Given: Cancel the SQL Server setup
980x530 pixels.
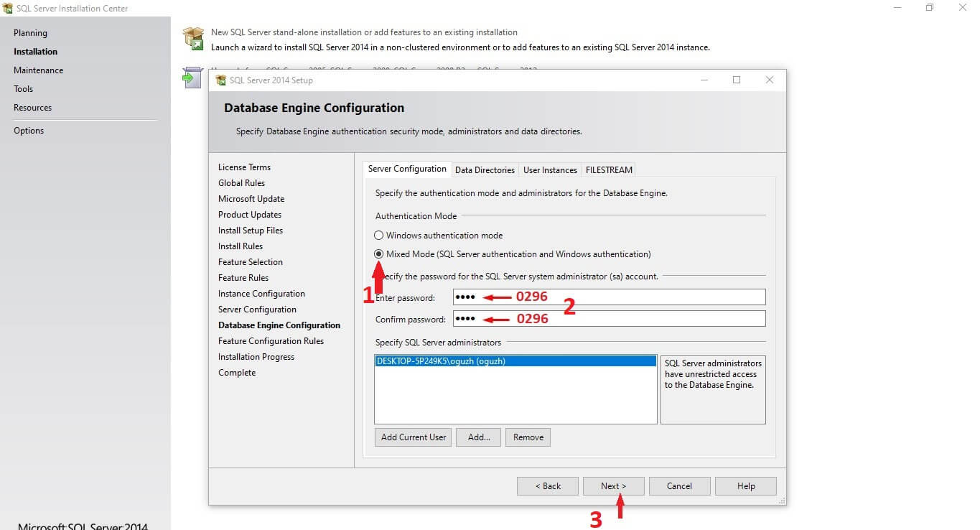Looking at the screenshot, I should coord(679,486).
